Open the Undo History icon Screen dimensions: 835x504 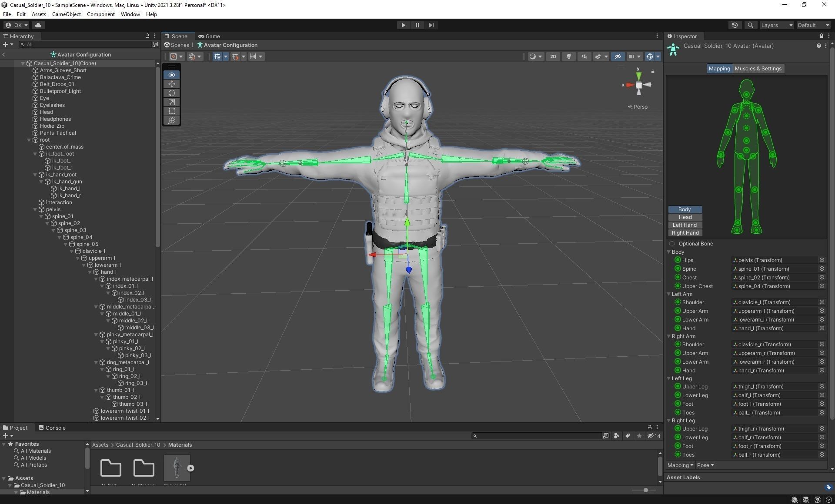(735, 25)
